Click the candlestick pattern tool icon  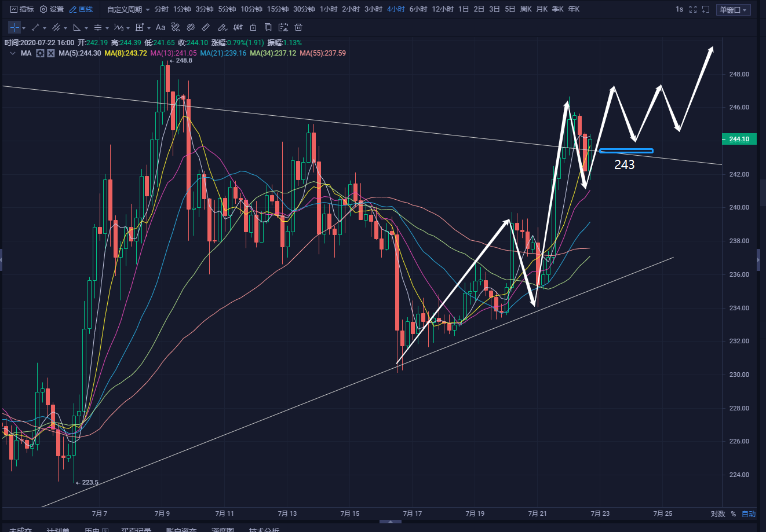tap(238, 27)
